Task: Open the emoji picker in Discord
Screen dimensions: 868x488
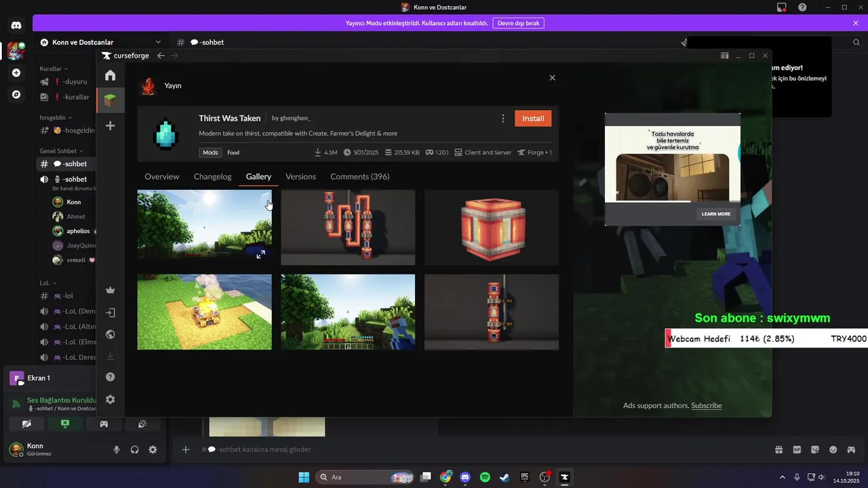Action: point(833,449)
